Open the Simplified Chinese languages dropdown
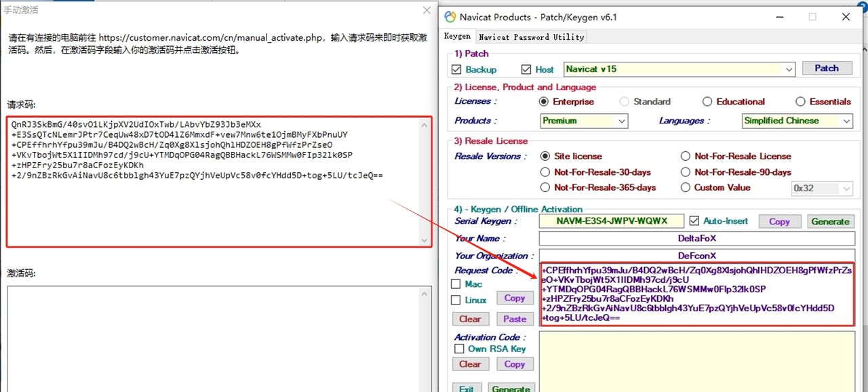 [846, 121]
